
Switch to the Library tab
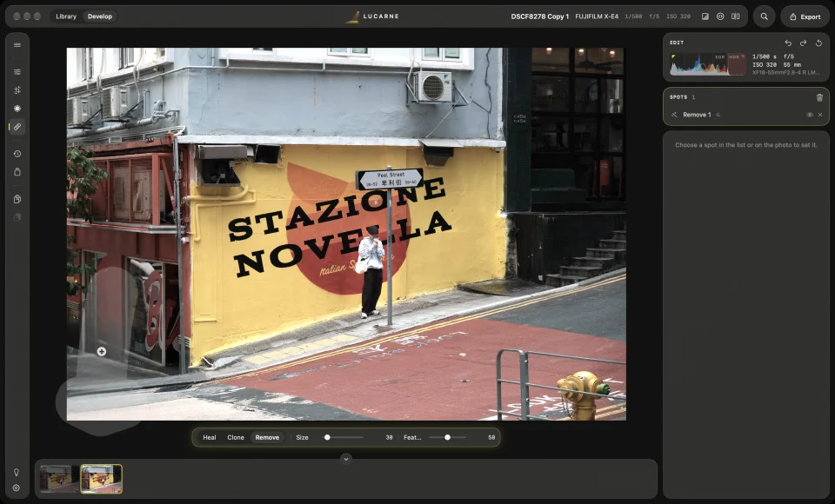(x=66, y=17)
